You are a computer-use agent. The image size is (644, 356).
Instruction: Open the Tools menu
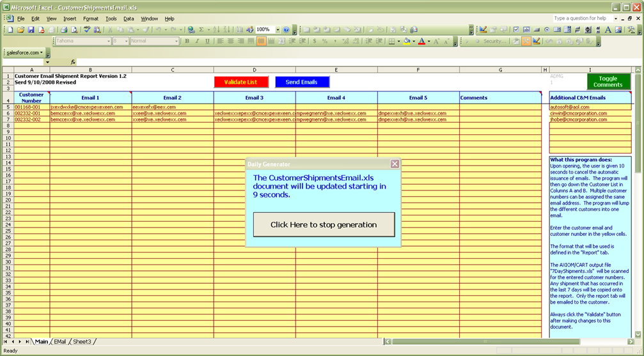pos(111,19)
